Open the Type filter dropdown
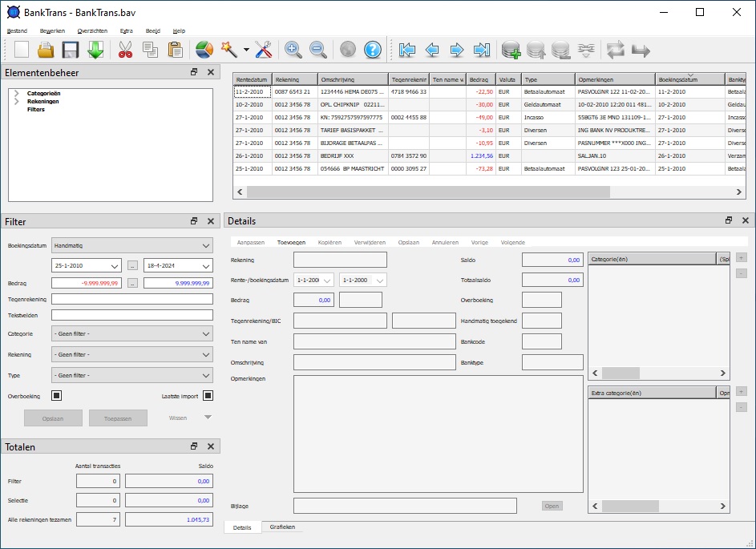 pos(131,374)
